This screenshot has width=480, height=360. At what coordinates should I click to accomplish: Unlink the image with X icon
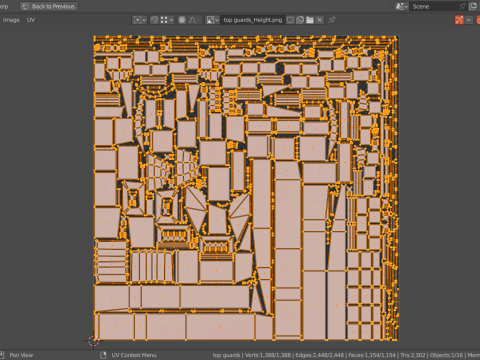(x=320, y=20)
